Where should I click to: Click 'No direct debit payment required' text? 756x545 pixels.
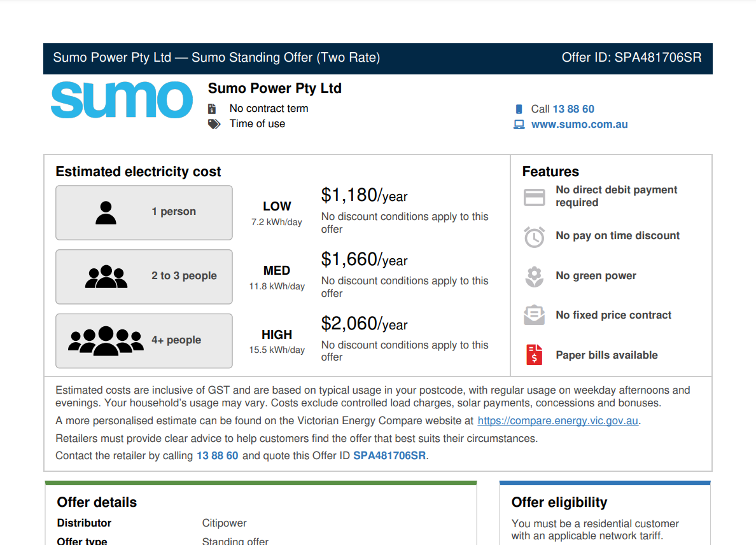point(616,196)
